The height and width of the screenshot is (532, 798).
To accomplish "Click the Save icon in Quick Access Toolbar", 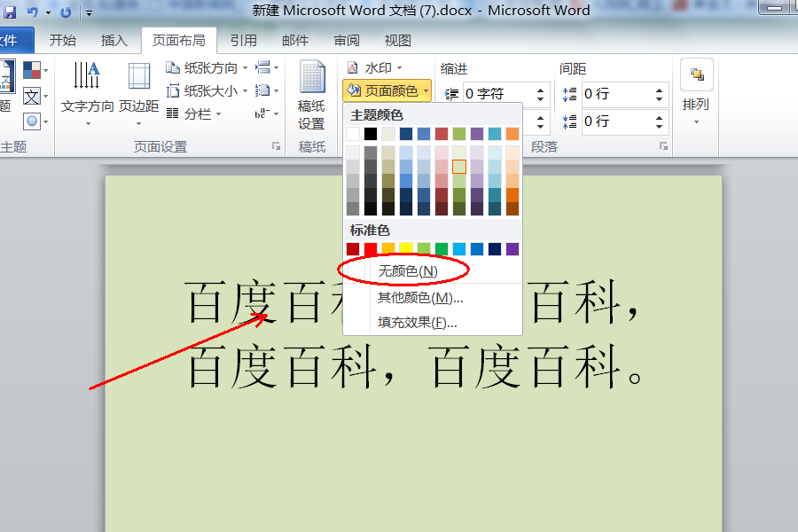I will 9,11.
